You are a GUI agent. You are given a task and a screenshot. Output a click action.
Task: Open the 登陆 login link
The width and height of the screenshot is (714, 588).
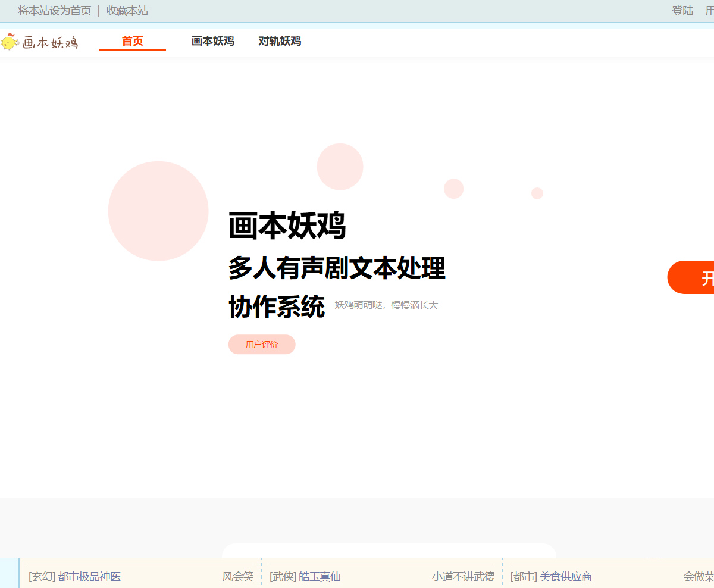tap(682, 11)
